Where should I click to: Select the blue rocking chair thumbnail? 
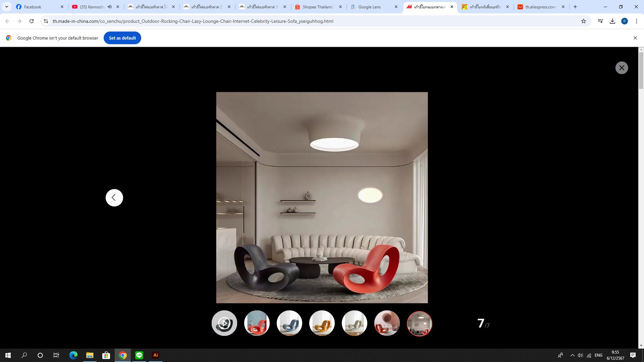tap(289, 323)
